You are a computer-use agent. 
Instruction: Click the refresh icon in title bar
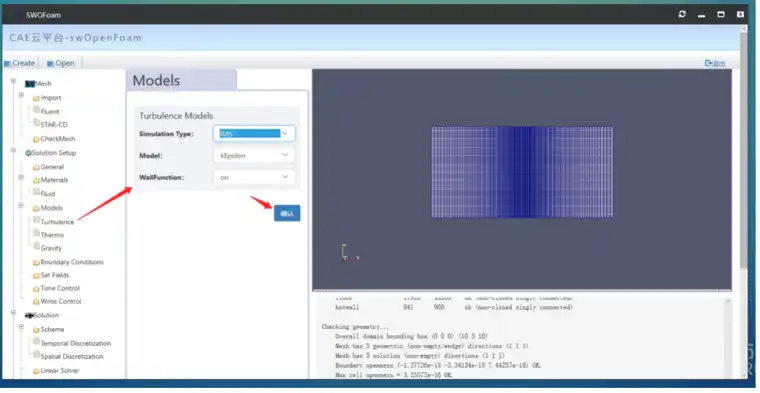(x=682, y=14)
